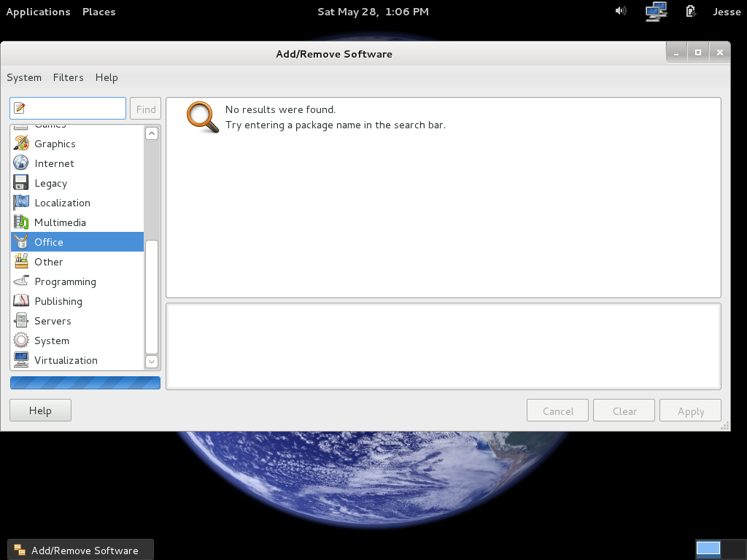Open the Applications menu in top panel
This screenshot has height=560, width=747.
(x=38, y=12)
